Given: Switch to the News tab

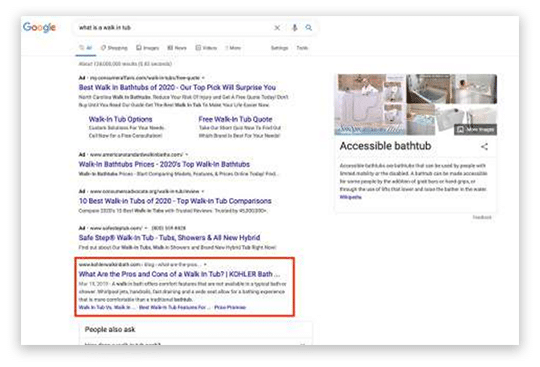Looking at the screenshot, I should (x=177, y=48).
